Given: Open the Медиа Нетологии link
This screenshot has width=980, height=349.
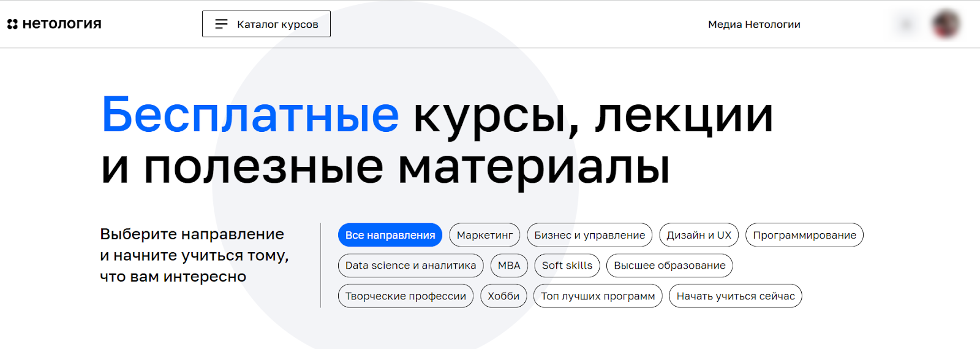Looking at the screenshot, I should (x=754, y=25).
